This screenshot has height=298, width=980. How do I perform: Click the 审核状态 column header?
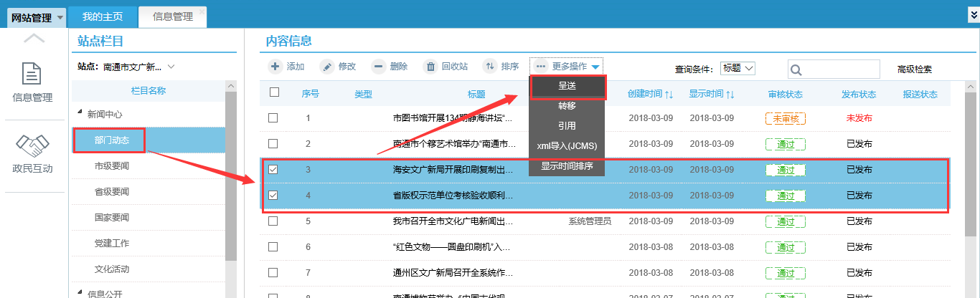click(x=786, y=95)
